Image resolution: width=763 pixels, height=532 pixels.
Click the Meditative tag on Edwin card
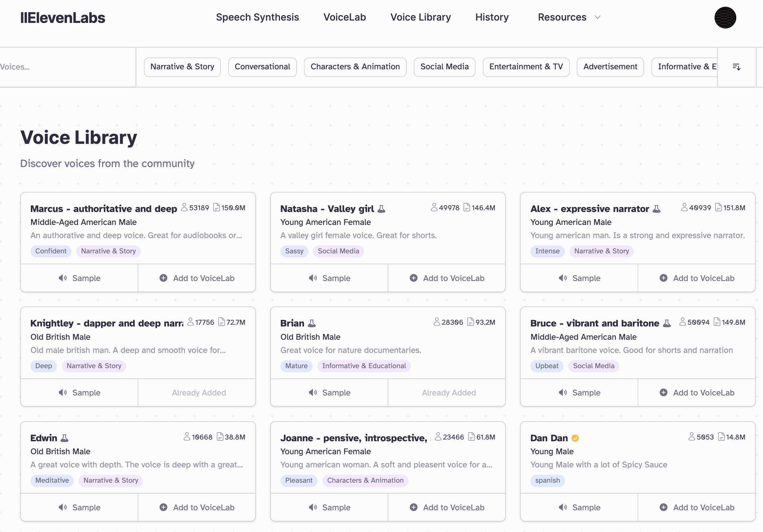coord(52,481)
